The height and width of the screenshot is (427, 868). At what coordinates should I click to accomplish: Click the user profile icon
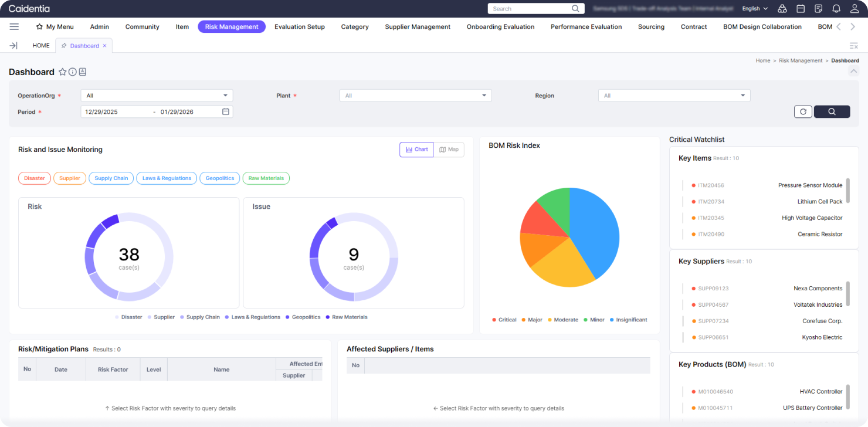point(854,9)
